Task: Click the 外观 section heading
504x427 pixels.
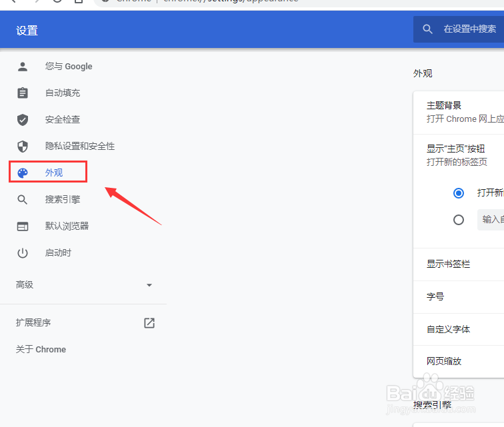Action: click(x=423, y=73)
